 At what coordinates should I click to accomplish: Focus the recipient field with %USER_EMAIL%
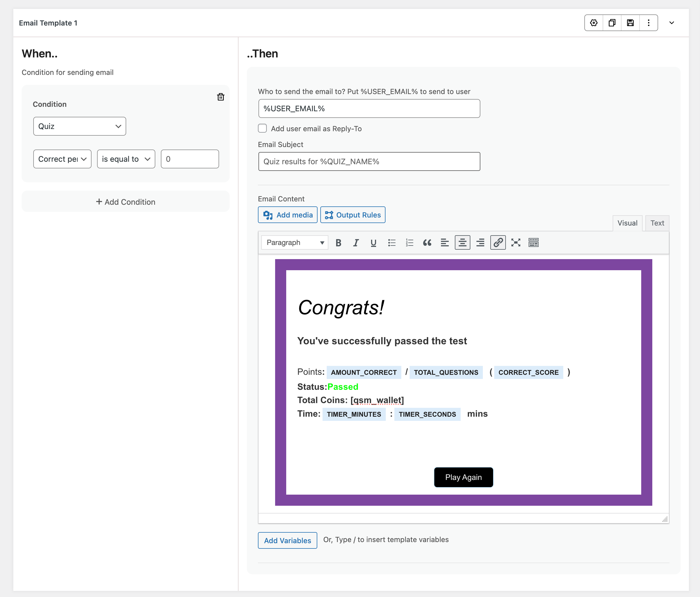[369, 108]
